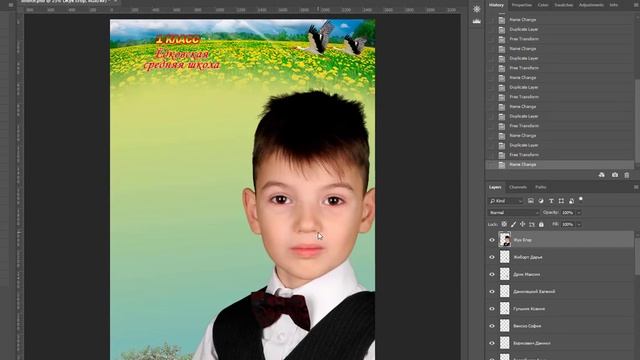Screen dimensions: 640x360
Task: Create new document from current history state
Action: click(602, 175)
